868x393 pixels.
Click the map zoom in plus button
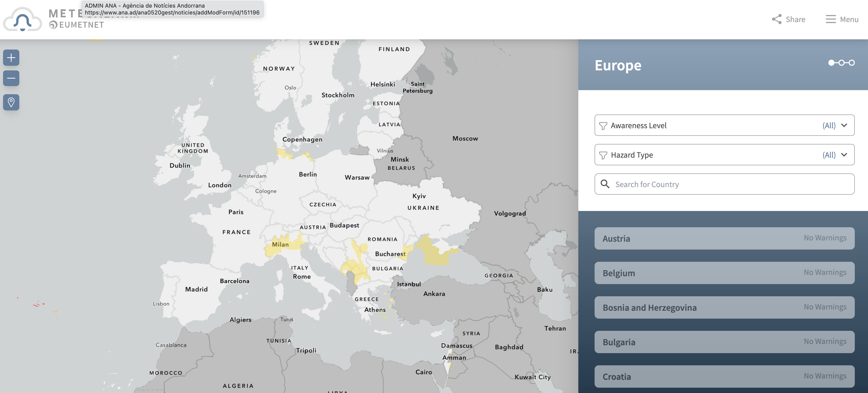pos(11,58)
